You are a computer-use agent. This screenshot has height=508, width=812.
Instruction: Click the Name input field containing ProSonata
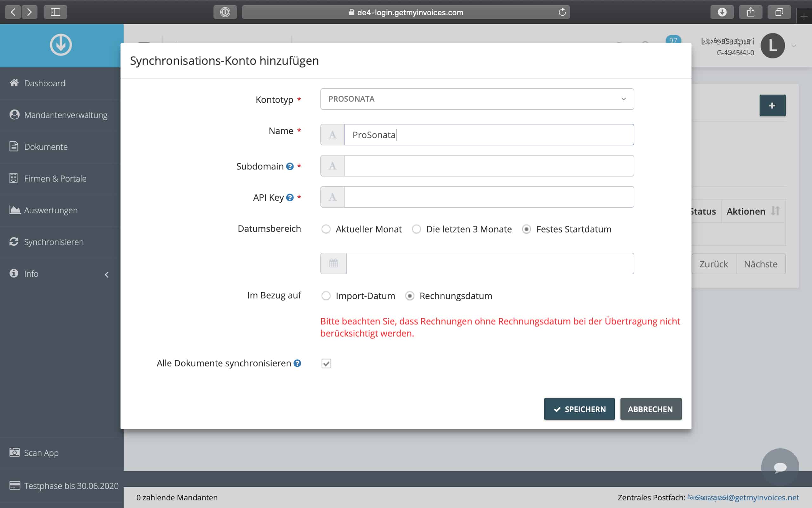pyautogui.click(x=489, y=135)
